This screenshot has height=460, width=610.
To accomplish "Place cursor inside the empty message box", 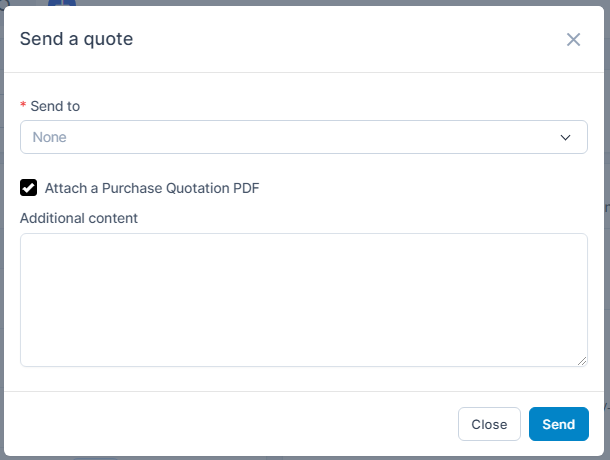I will [303, 299].
